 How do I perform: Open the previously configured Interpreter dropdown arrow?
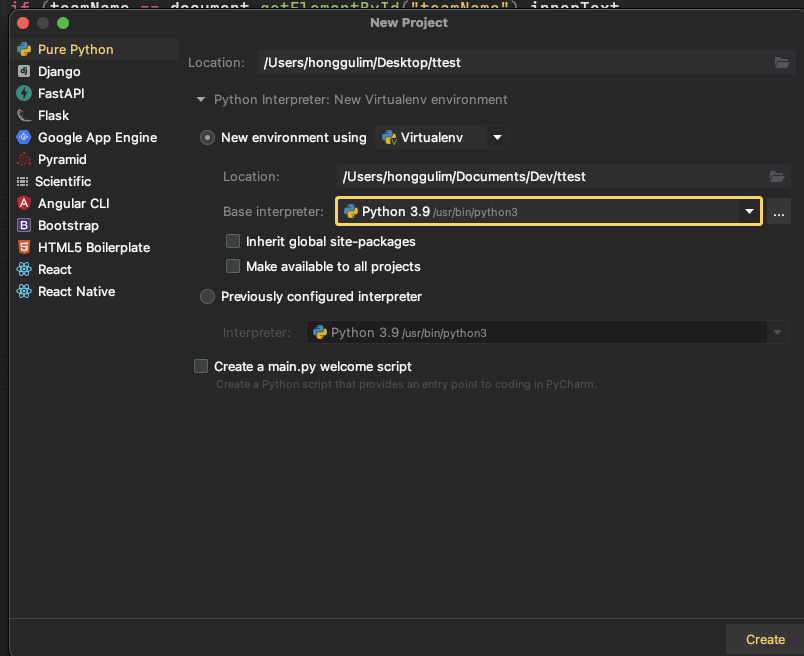(x=777, y=332)
